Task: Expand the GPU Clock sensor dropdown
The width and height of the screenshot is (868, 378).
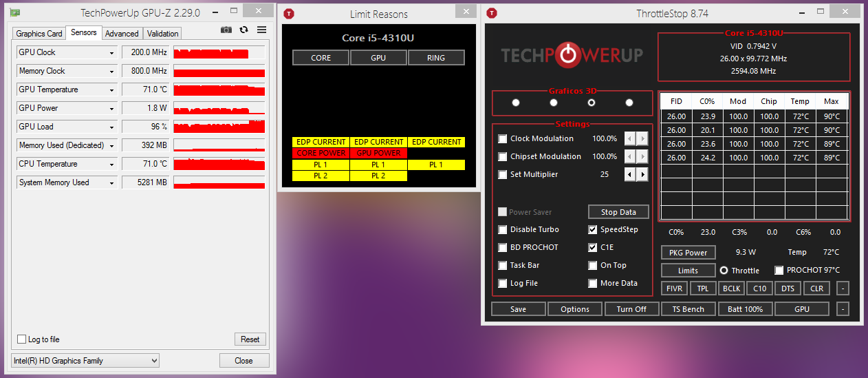Action: tap(111, 52)
